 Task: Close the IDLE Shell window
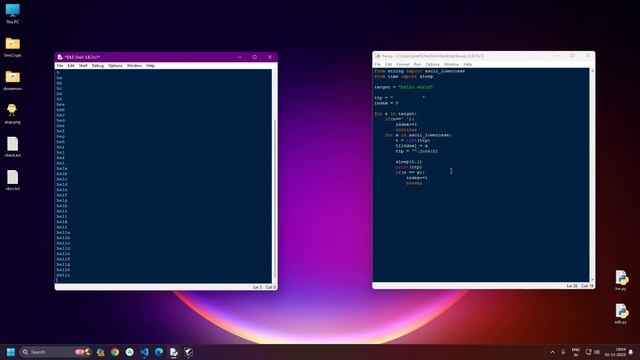point(270,57)
